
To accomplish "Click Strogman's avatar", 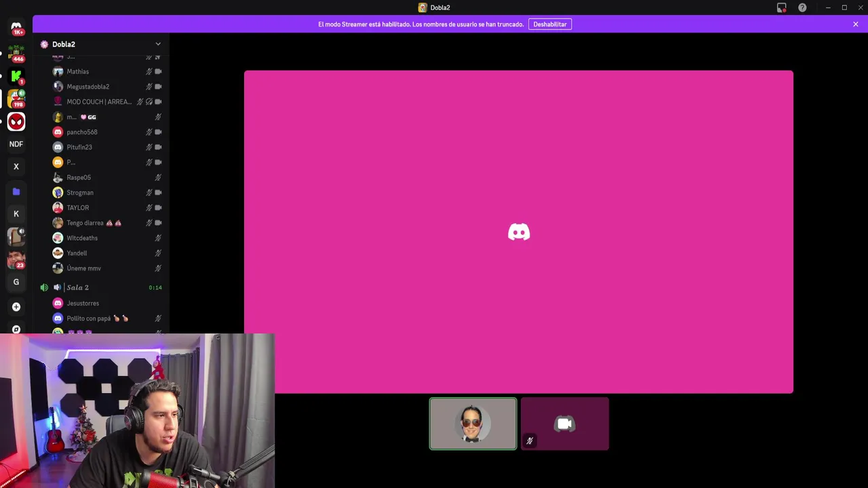I will (58, 192).
